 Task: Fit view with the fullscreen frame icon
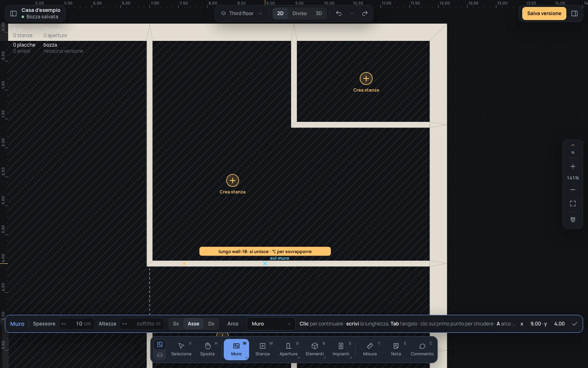pyautogui.click(x=573, y=204)
